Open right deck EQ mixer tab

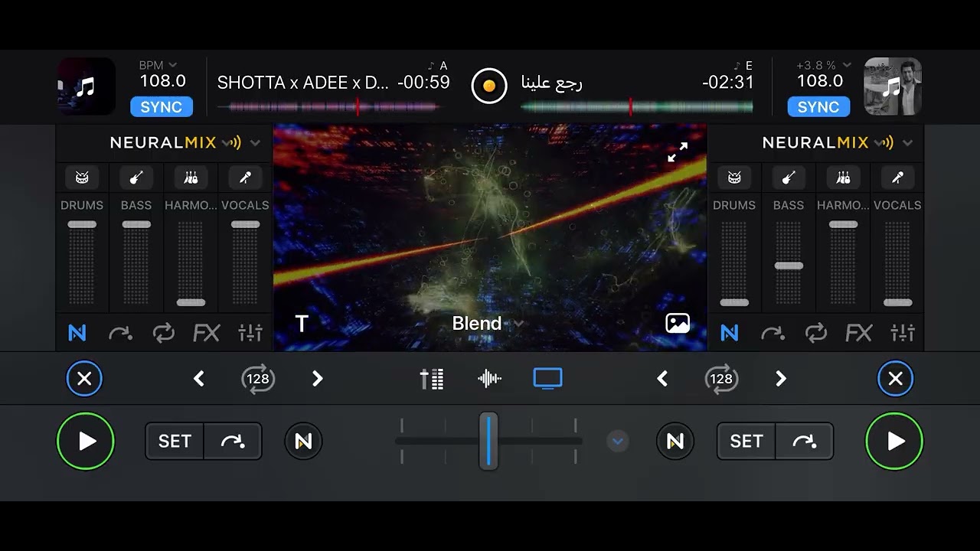(x=903, y=333)
